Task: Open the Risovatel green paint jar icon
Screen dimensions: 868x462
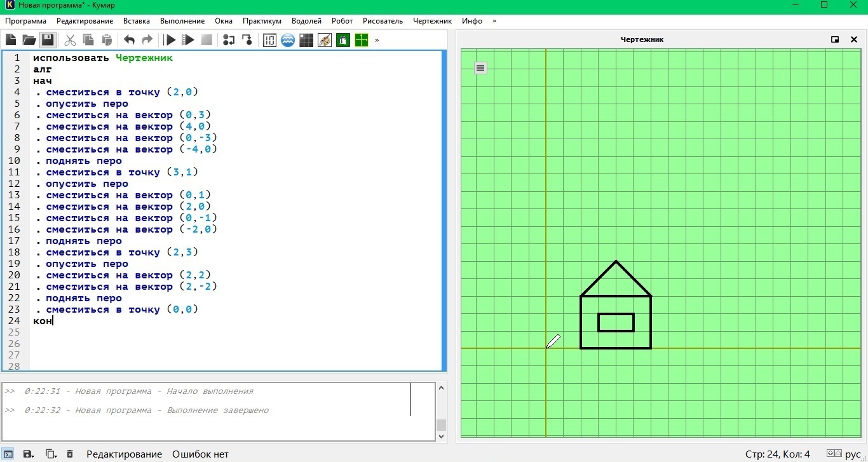Action: coord(343,40)
